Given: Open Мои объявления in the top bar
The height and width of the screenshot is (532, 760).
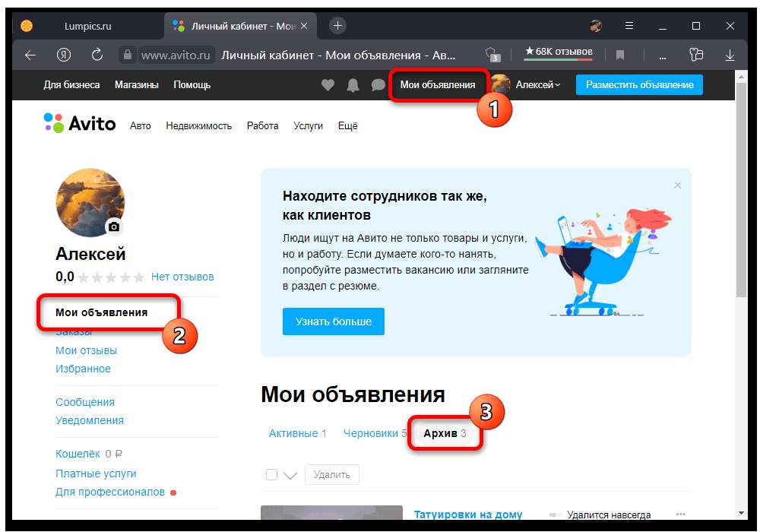Looking at the screenshot, I should pos(438,85).
